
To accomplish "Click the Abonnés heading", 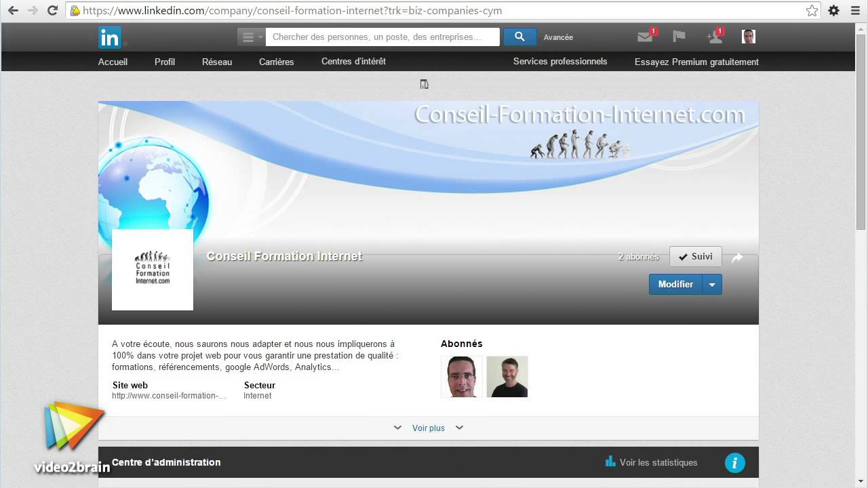I will (x=462, y=344).
